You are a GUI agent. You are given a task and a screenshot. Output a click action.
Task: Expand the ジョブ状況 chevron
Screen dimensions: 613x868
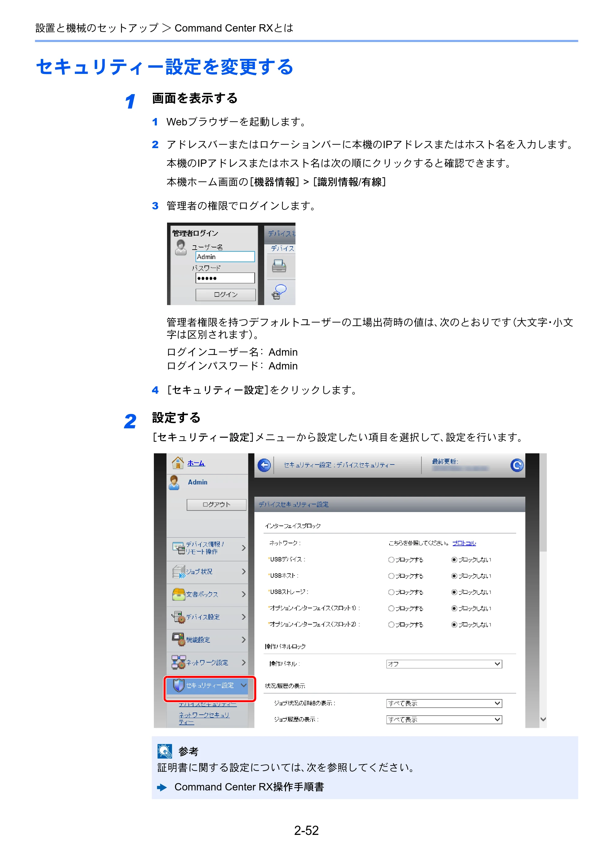tap(243, 572)
